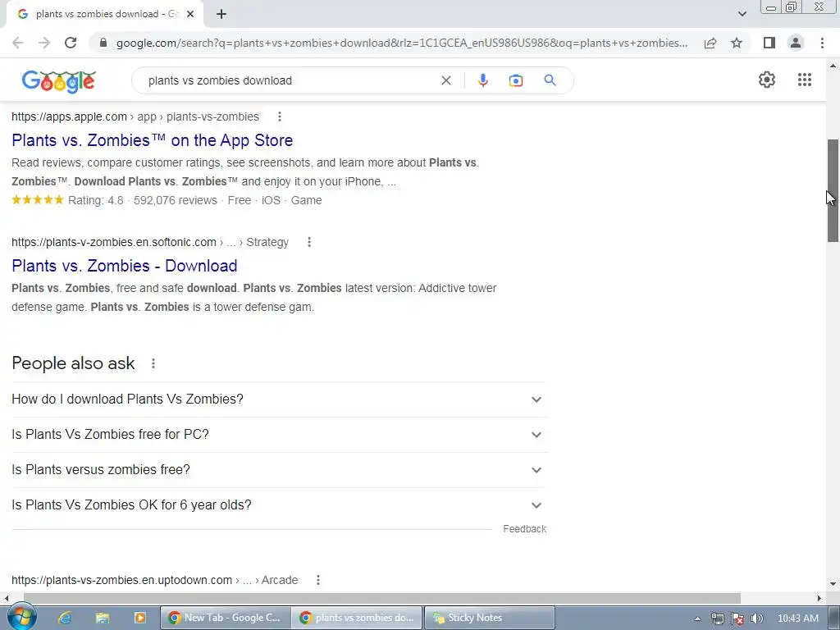Open a new tab with plus icon
The image size is (840, 630).
pos(221,14)
